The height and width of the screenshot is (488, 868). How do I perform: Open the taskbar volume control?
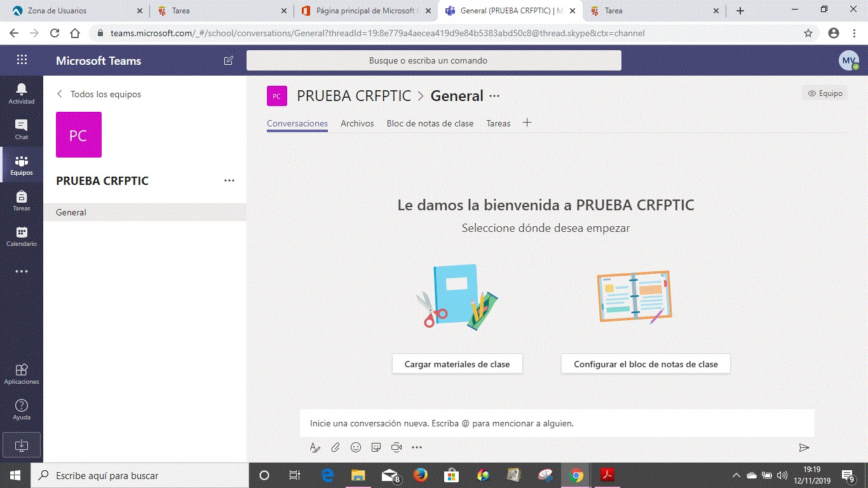[782, 475]
